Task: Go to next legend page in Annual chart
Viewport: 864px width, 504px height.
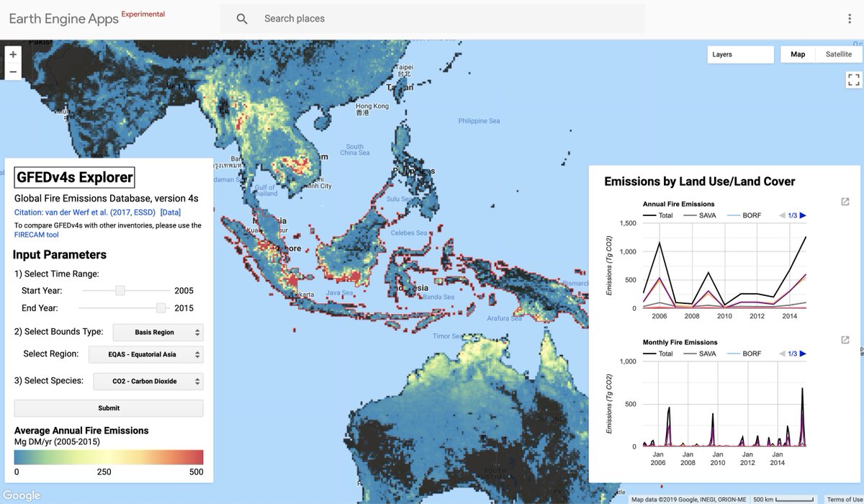Action: click(803, 215)
